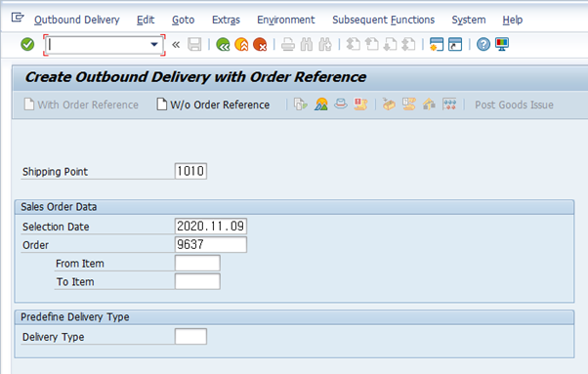Click the Create Outbound Delivery title text
The width and height of the screenshot is (588, 374).
(x=195, y=77)
